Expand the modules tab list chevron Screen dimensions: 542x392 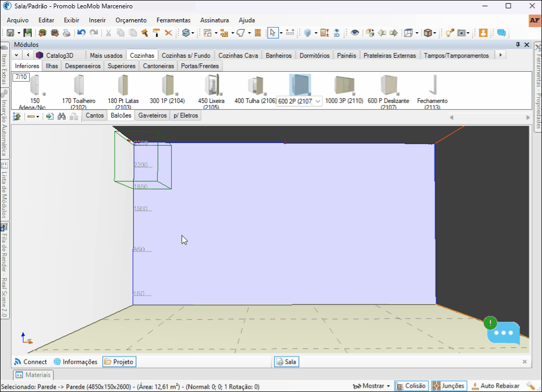pos(16,55)
